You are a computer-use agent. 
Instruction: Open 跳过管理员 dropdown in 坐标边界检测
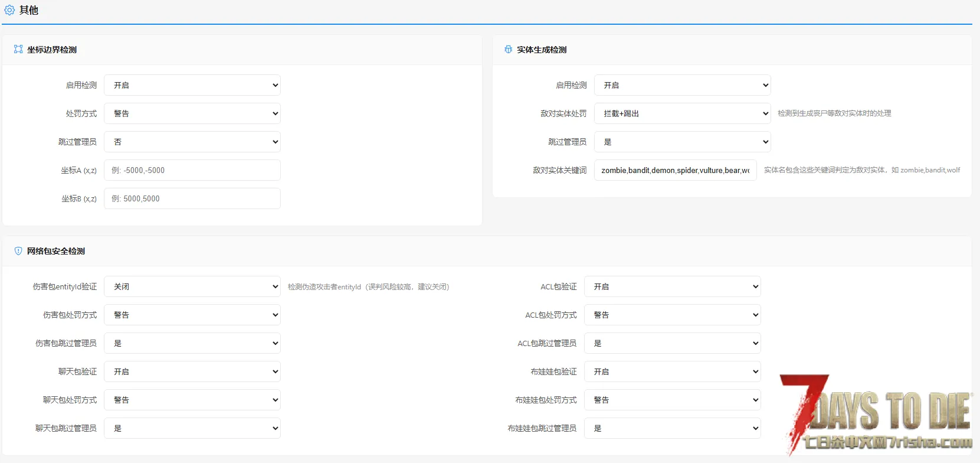pyautogui.click(x=192, y=142)
